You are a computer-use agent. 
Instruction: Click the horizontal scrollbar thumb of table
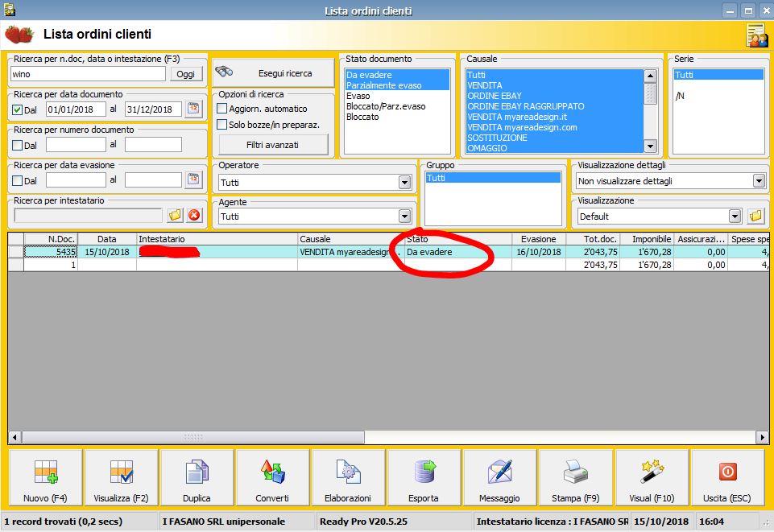pyautogui.click(x=193, y=437)
